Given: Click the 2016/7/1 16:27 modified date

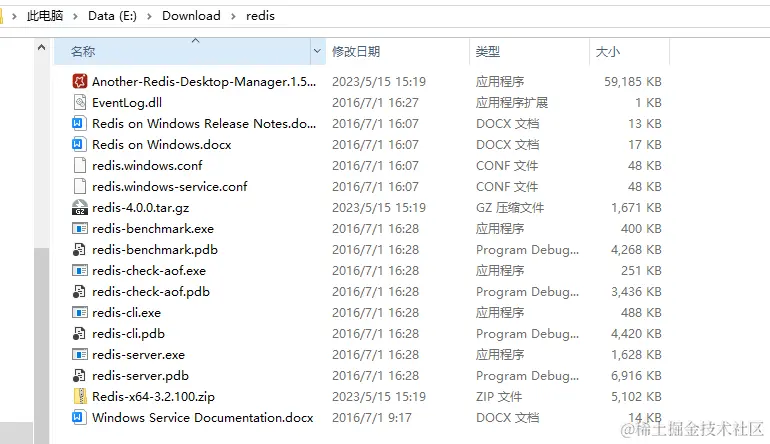Looking at the screenshot, I should [375, 103].
